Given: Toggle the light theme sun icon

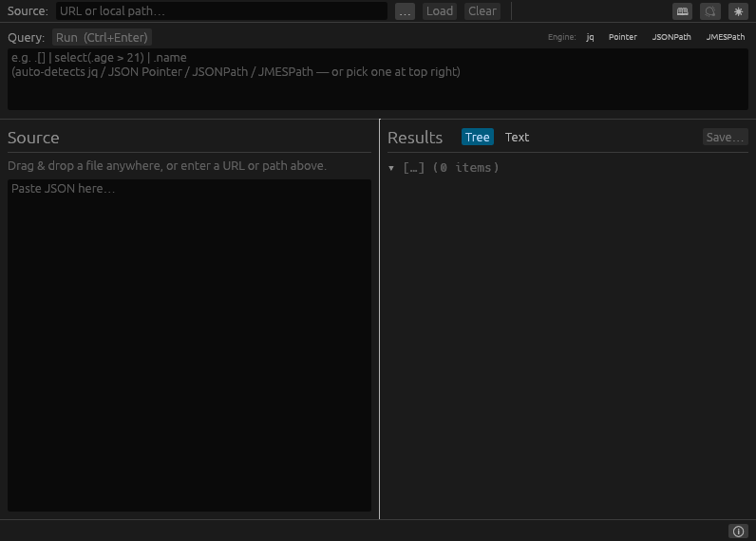Looking at the screenshot, I should click(x=738, y=11).
